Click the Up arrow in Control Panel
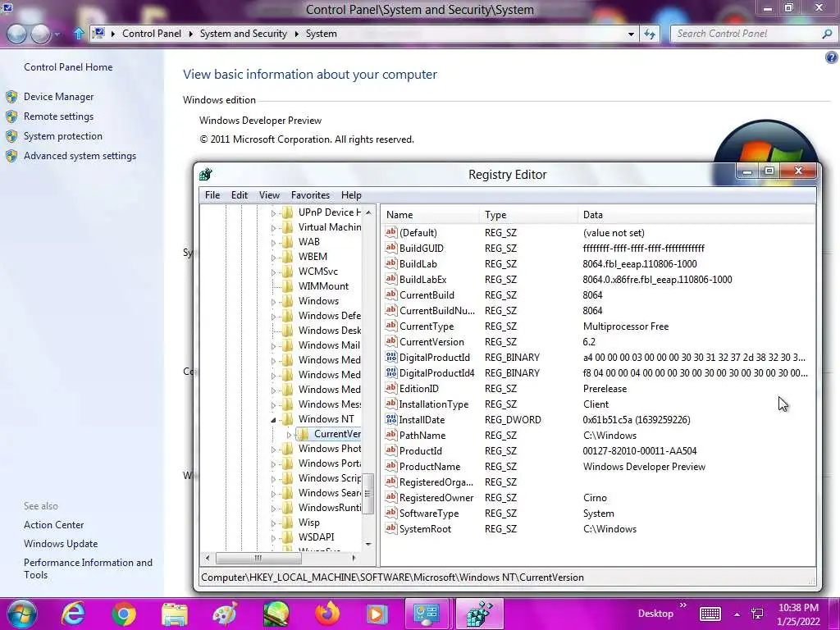This screenshot has height=630, width=840. tap(79, 33)
